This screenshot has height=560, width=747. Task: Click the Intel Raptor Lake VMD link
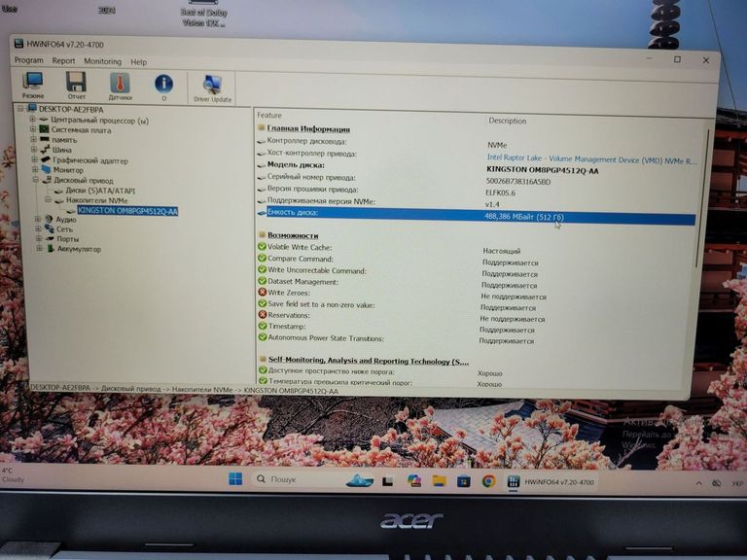coord(591,159)
